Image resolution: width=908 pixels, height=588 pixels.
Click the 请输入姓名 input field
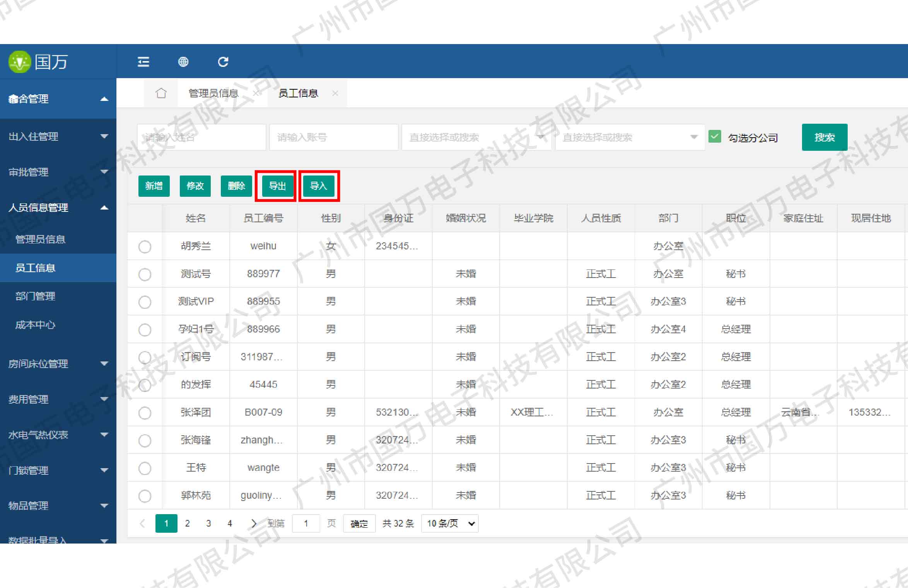pyautogui.click(x=201, y=137)
